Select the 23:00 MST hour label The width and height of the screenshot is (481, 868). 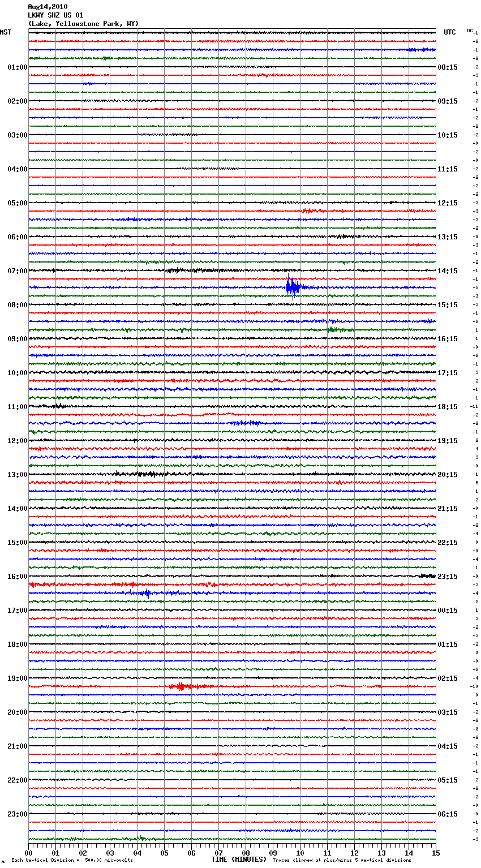click(18, 814)
